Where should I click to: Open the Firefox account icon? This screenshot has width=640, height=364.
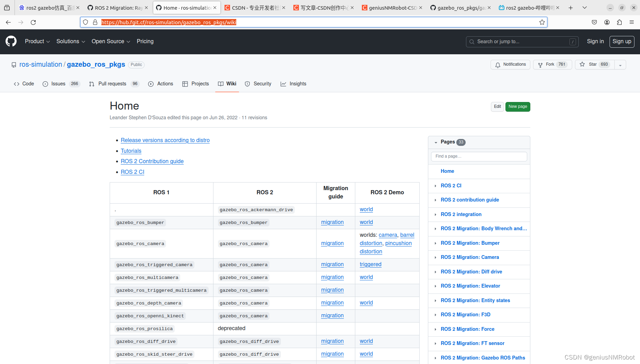607,22
